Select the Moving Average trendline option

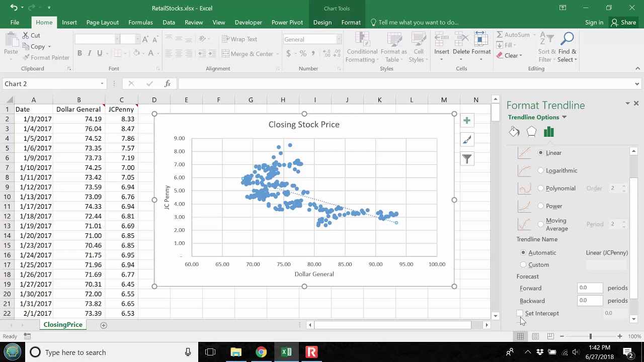coord(541,224)
